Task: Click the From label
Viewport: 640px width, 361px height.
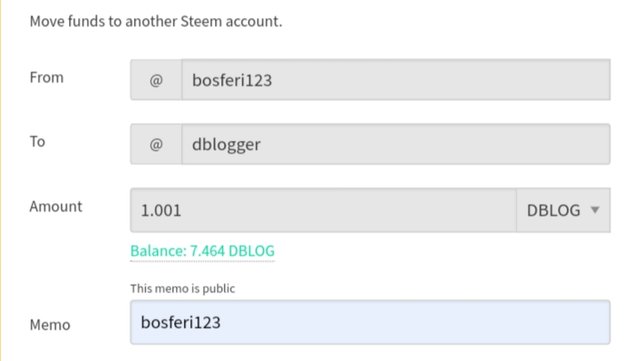Action: click(47, 77)
